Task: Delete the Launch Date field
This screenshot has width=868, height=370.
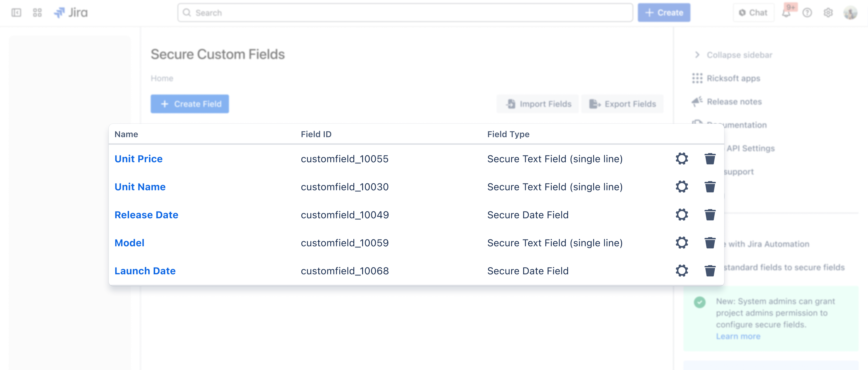Action: click(x=710, y=271)
